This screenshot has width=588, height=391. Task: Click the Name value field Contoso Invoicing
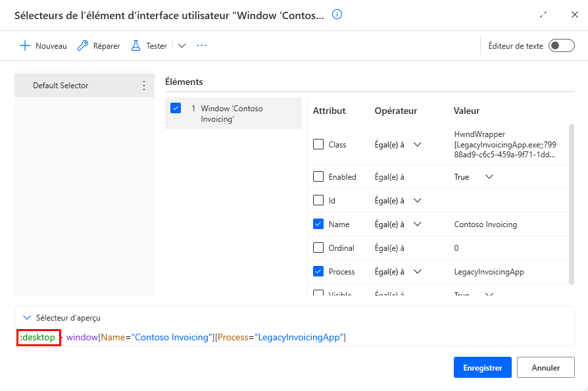click(485, 224)
